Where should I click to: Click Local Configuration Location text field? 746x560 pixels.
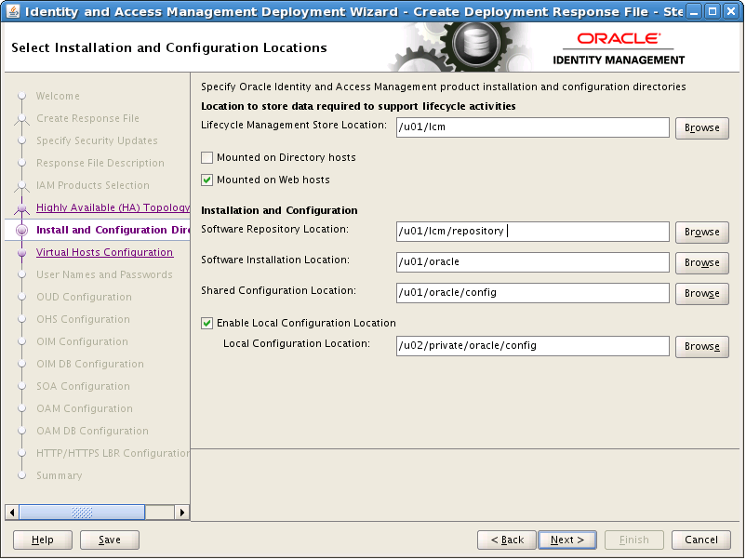[x=532, y=346]
